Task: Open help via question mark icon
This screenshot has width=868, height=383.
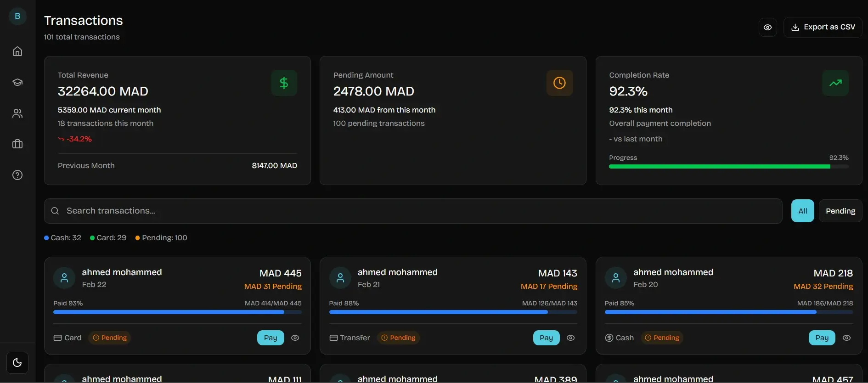Action: click(x=17, y=175)
